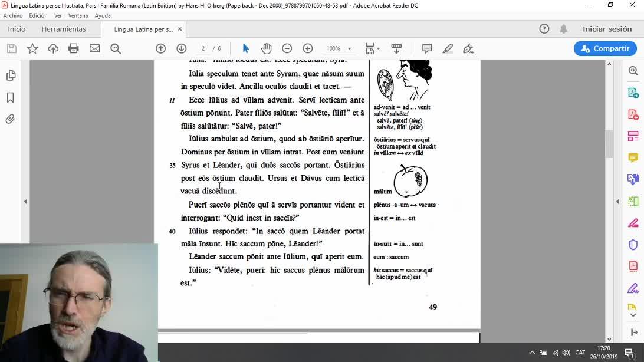The width and height of the screenshot is (644, 362).
Task: Click the page number input field
Action: 203,48
